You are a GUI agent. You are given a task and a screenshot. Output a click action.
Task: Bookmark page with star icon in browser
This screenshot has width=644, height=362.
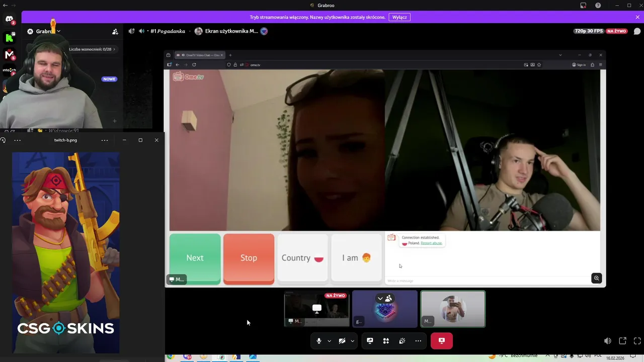(x=539, y=65)
